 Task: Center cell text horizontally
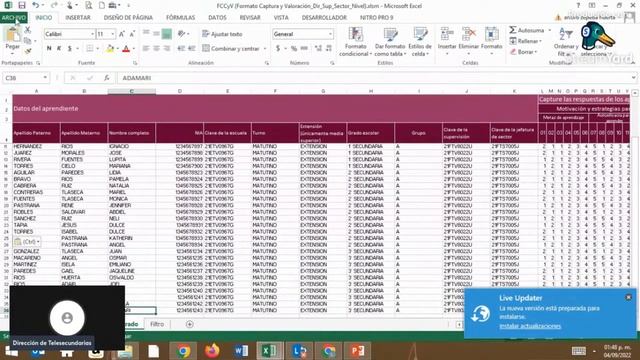[156, 49]
